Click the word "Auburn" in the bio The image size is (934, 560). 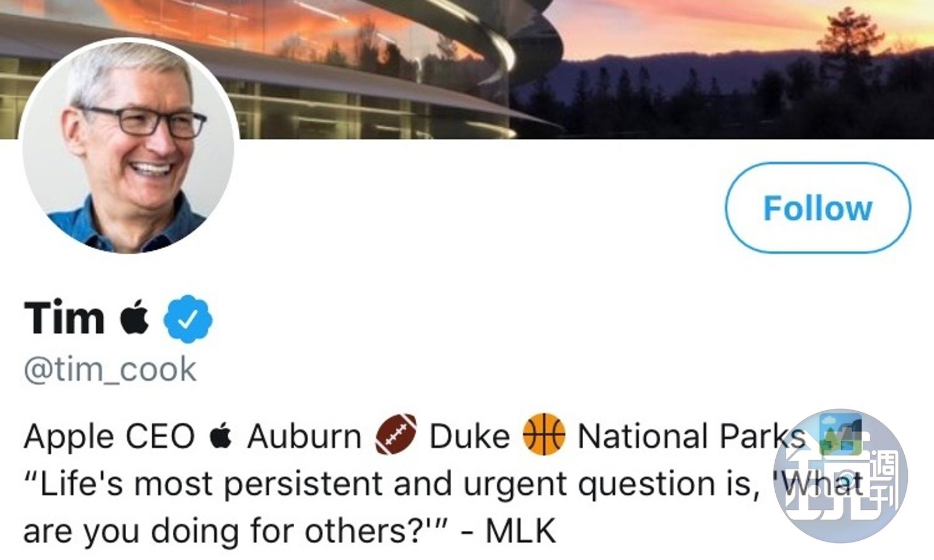pos(304,436)
